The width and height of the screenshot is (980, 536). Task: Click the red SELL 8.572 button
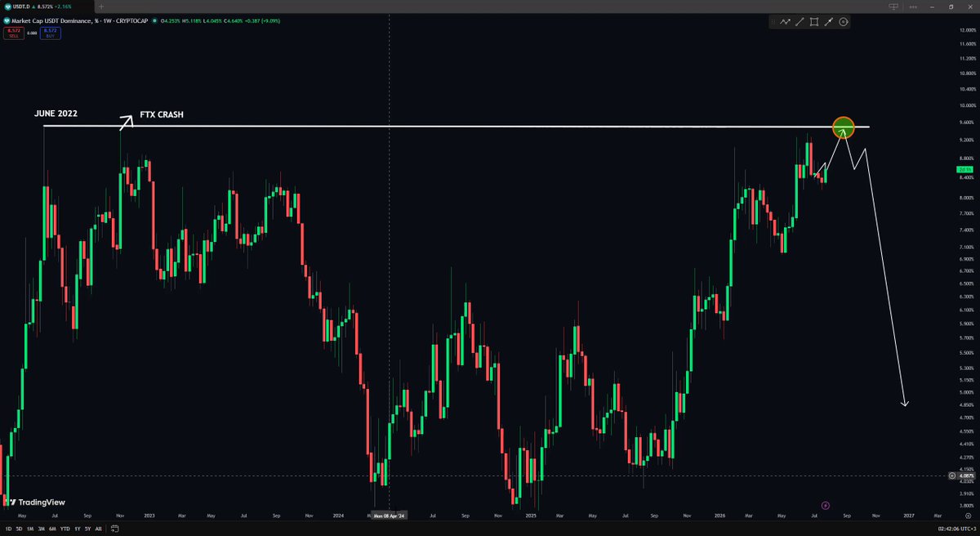(x=13, y=33)
